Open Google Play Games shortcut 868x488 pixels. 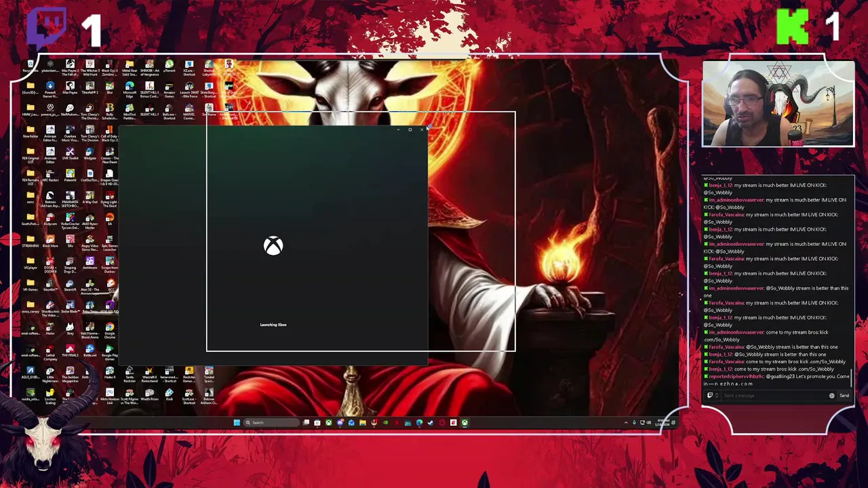click(x=110, y=352)
